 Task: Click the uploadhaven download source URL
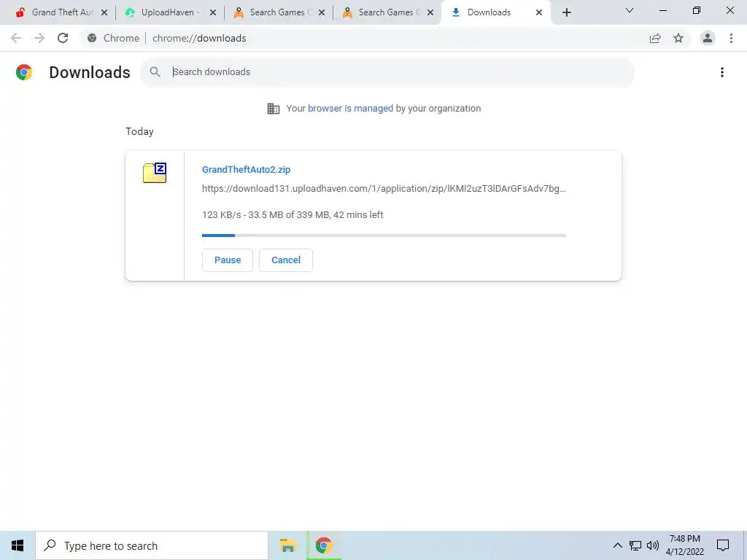click(384, 189)
